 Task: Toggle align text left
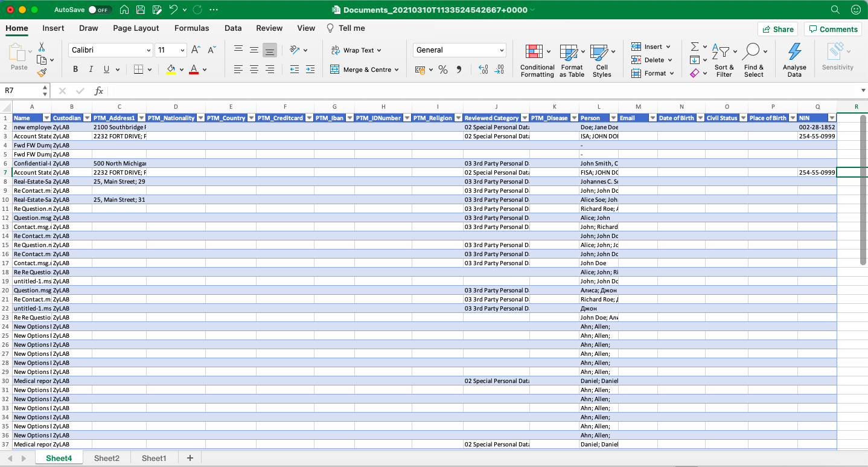238,69
